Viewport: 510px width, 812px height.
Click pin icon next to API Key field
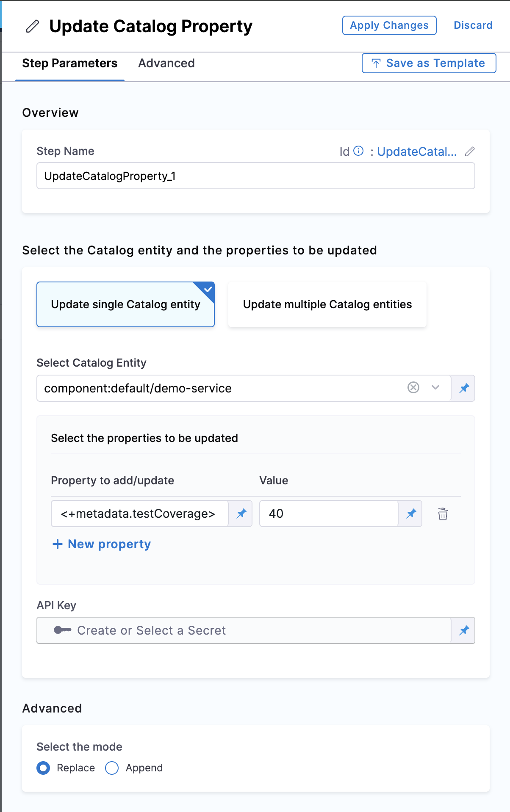[464, 630]
